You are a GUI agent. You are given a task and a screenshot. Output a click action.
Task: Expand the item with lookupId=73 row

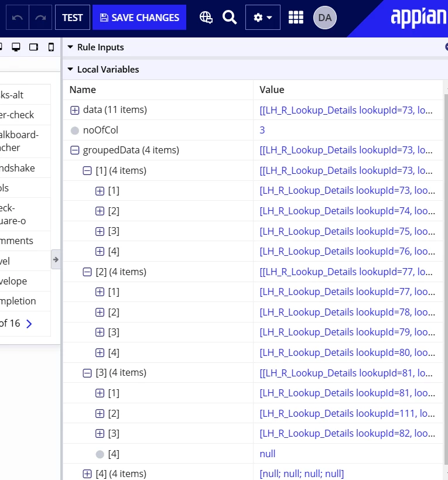pos(100,191)
